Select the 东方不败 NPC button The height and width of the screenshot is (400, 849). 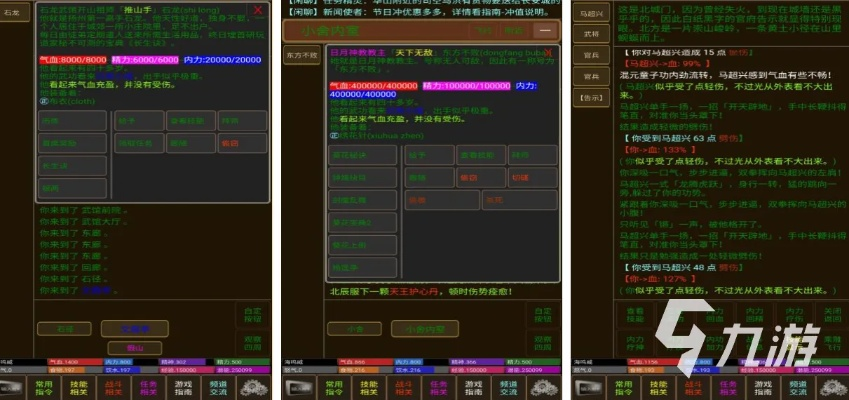coord(302,55)
